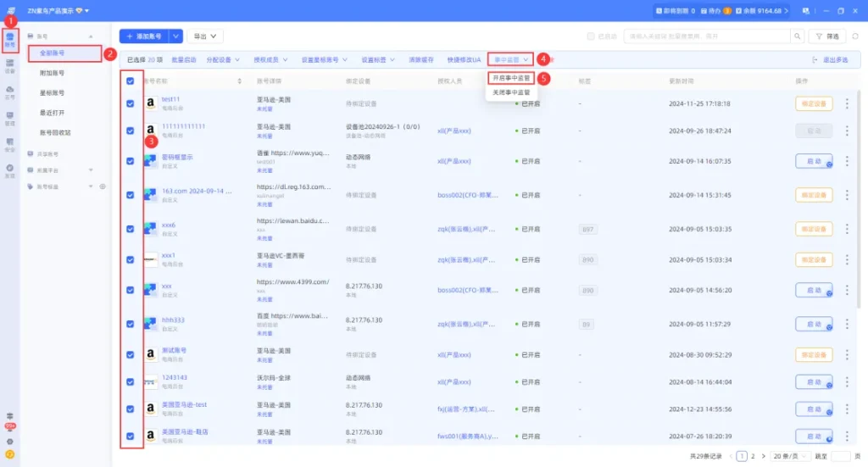868x467 pixels.
Task: Toggle the select-all checkbox in table header
Action: [130, 81]
